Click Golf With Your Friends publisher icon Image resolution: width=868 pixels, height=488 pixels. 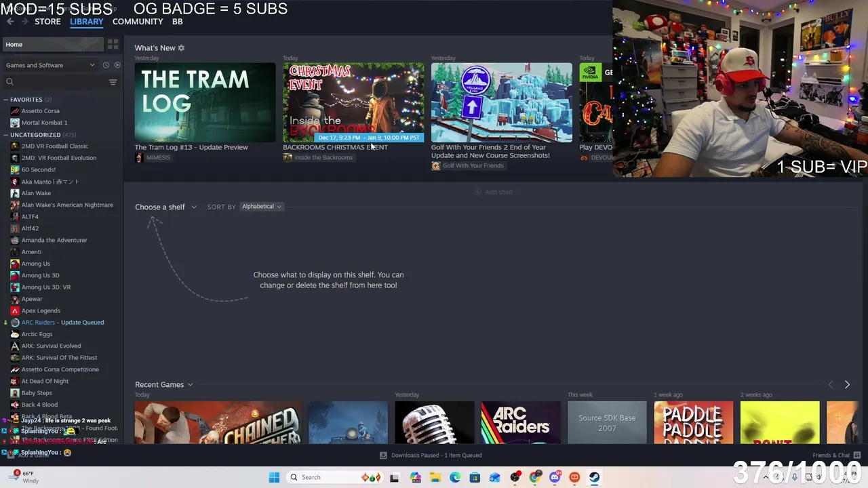(435, 166)
